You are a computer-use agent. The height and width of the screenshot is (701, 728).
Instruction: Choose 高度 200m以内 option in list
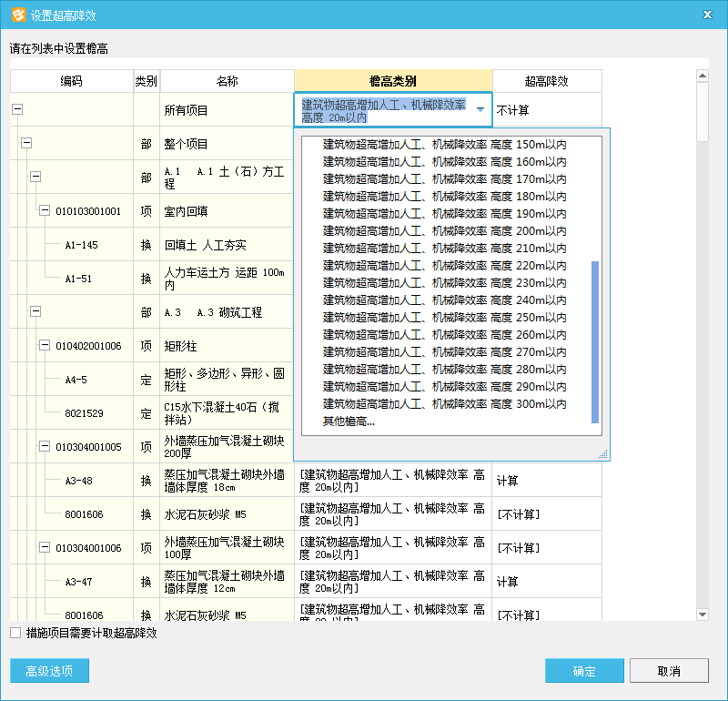pos(445,230)
